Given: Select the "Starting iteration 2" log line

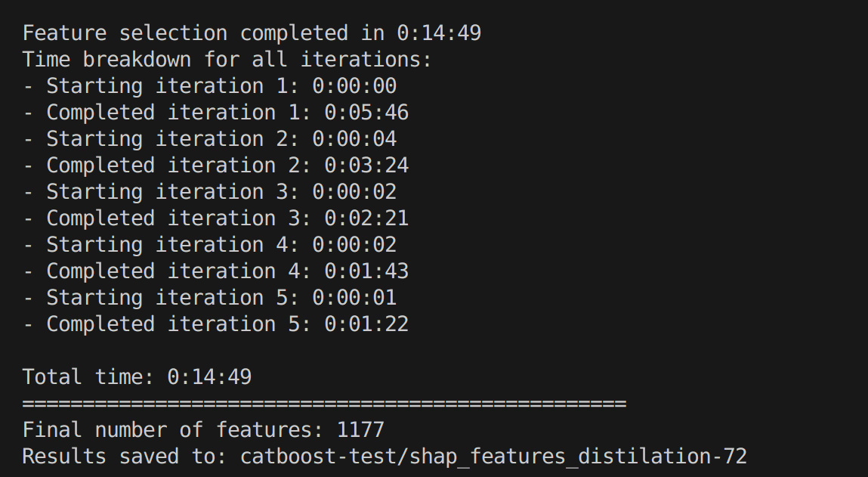Looking at the screenshot, I should click(209, 139).
